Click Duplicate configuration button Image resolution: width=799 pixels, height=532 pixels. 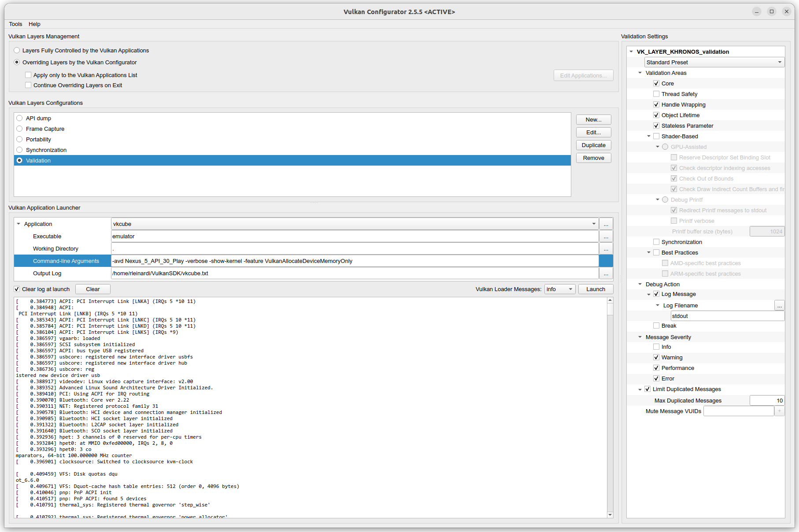pyautogui.click(x=593, y=145)
